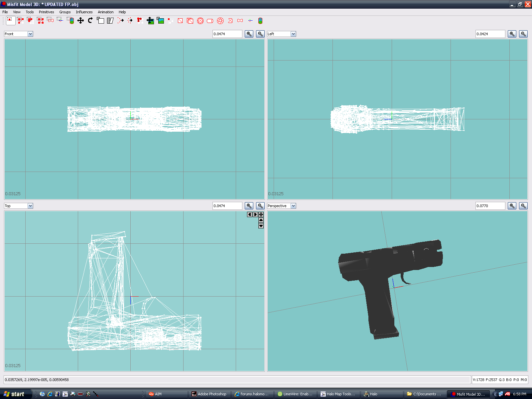Launch Internet Explorer from quick launch
The height and width of the screenshot is (399, 532).
click(50, 394)
